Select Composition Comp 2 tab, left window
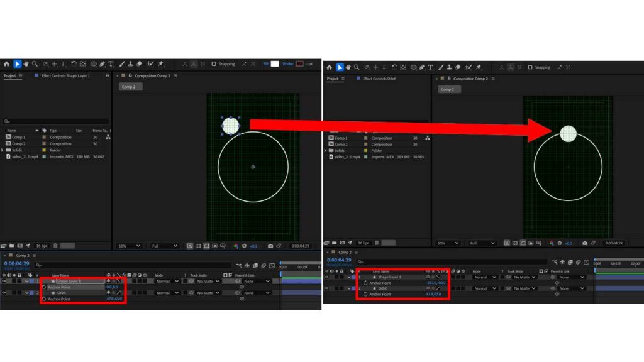The width and height of the screenshot is (644, 362). coord(152,76)
